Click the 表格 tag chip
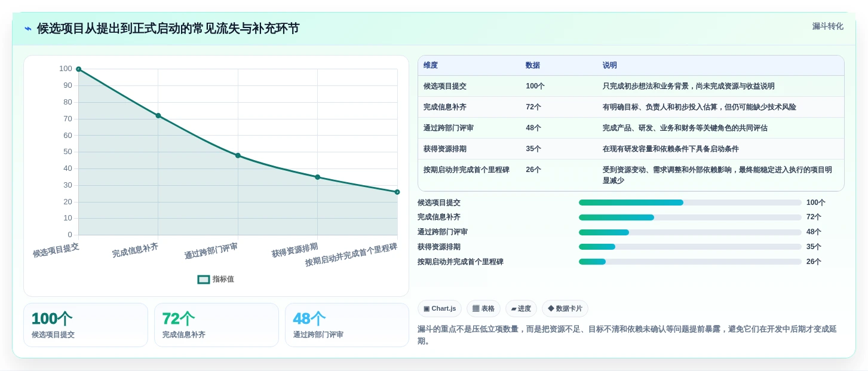The width and height of the screenshot is (868, 371). pyautogui.click(x=483, y=308)
